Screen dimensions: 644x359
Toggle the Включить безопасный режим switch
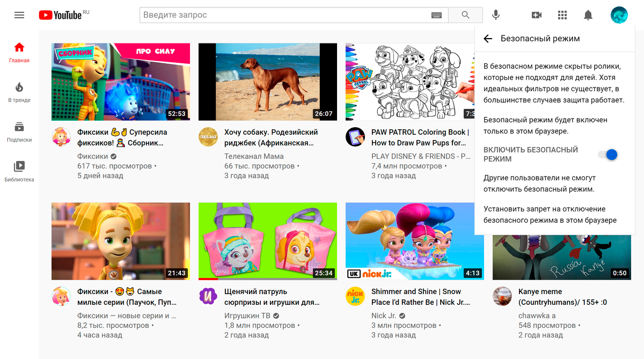point(608,155)
